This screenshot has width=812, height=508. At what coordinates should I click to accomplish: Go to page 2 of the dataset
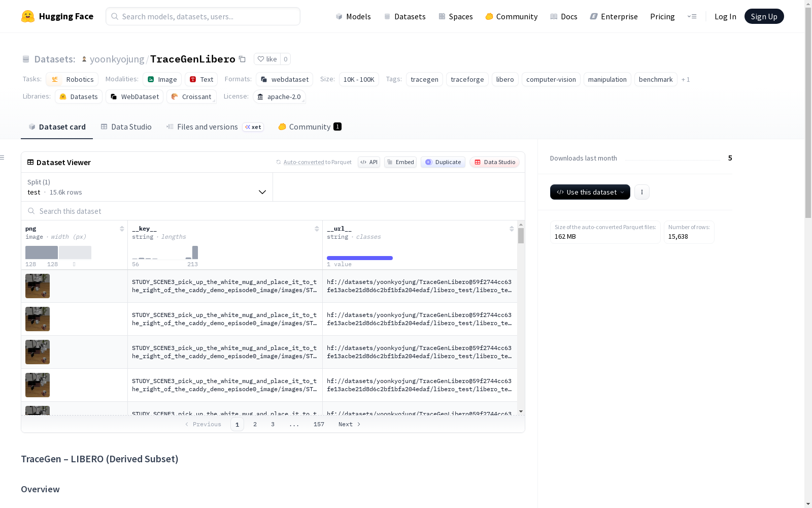click(x=255, y=424)
